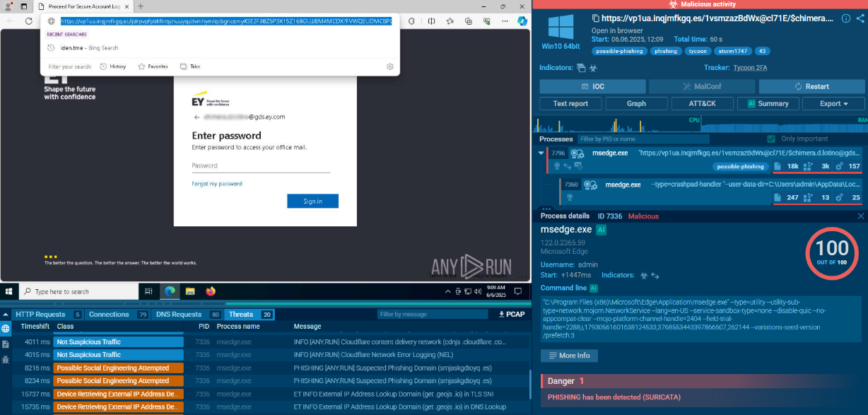Open the network globe sidebar icon
This screenshot has height=415, width=868.
6,329
